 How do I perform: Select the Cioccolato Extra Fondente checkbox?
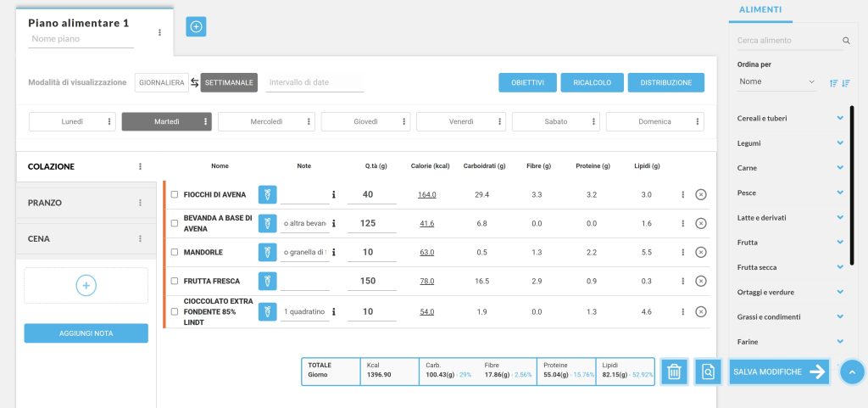coord(175,311)
